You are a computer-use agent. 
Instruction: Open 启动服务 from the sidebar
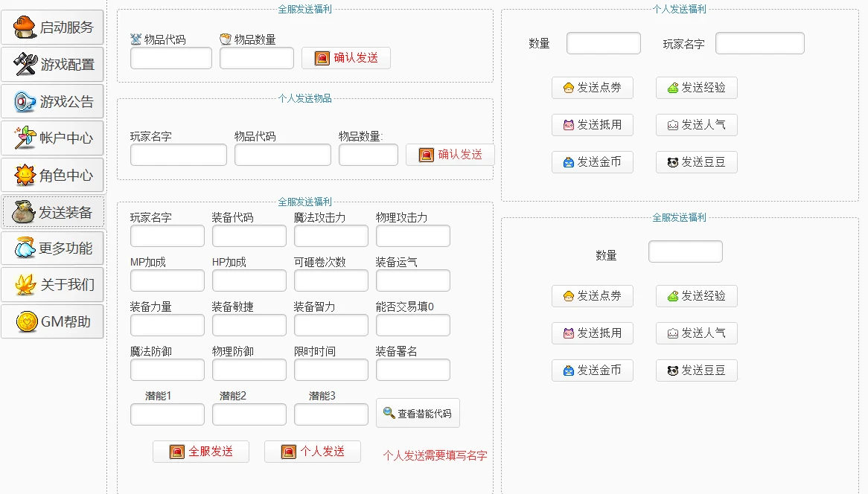(x=52, y=28)
